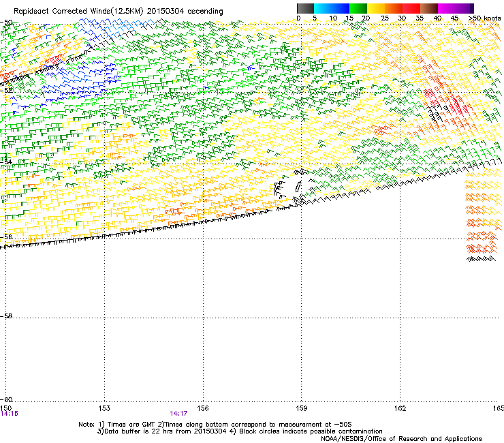The image size is (504, 443).
Task: Click the '162' longitude axis label
Action: (x=400, y=408)
